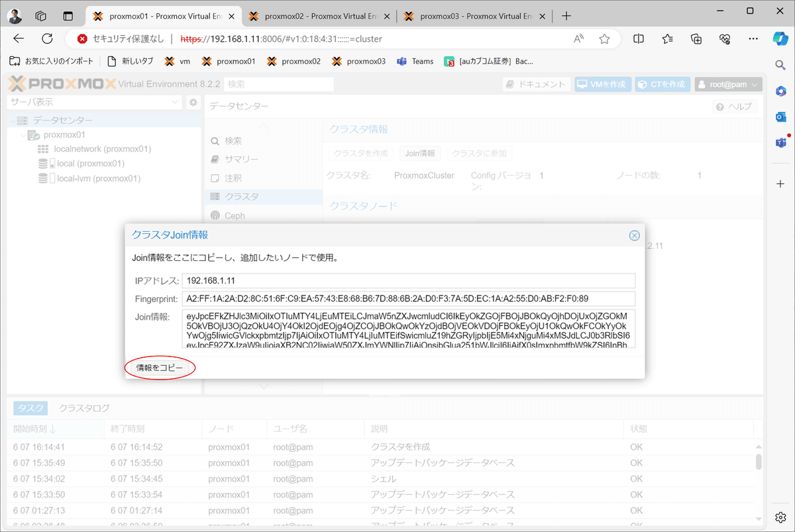Open the Teams bookmark
795x532 pixels.
pos(415,61)
